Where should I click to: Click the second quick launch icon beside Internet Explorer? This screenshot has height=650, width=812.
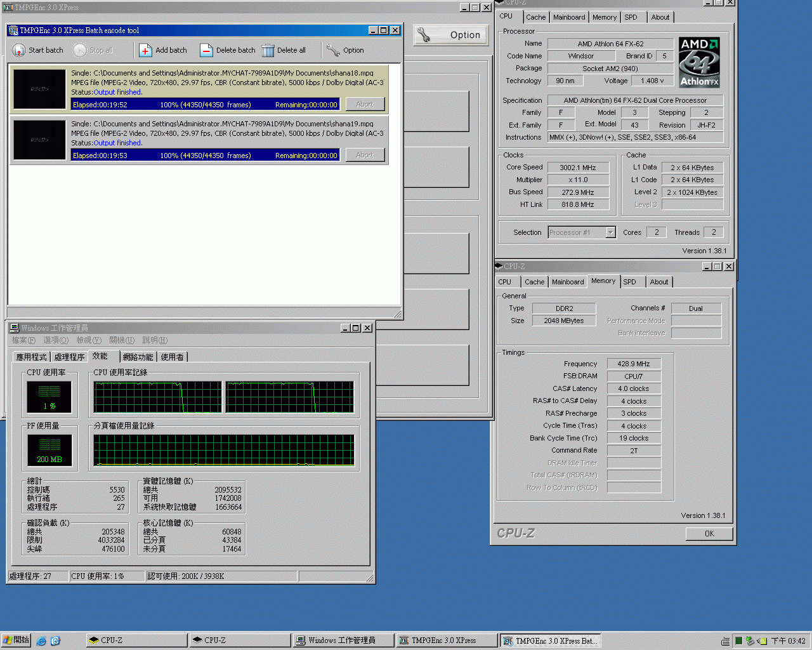coord(55,641)
